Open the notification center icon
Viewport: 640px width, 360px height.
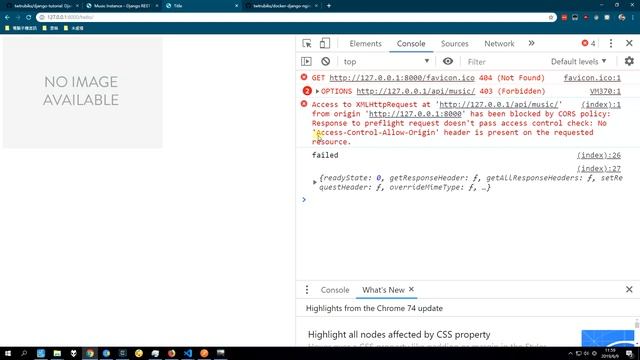[630, 353]
